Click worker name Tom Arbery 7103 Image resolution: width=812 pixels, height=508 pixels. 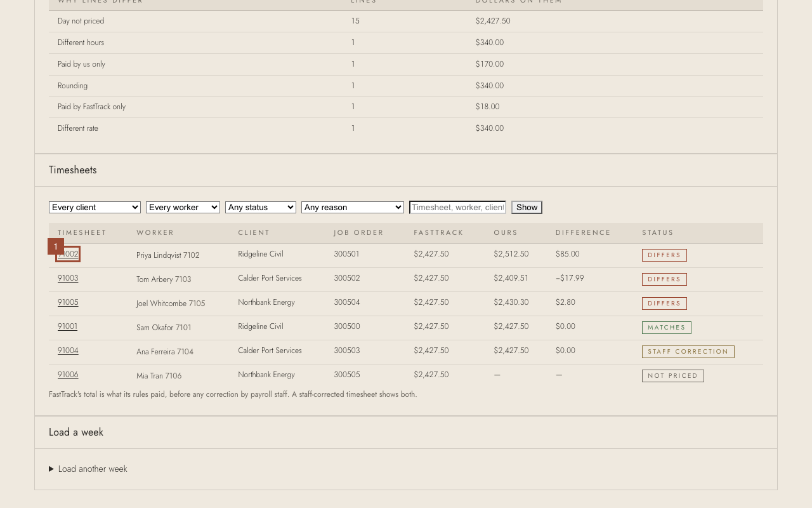pyautogui.click(x=164, y=279)
